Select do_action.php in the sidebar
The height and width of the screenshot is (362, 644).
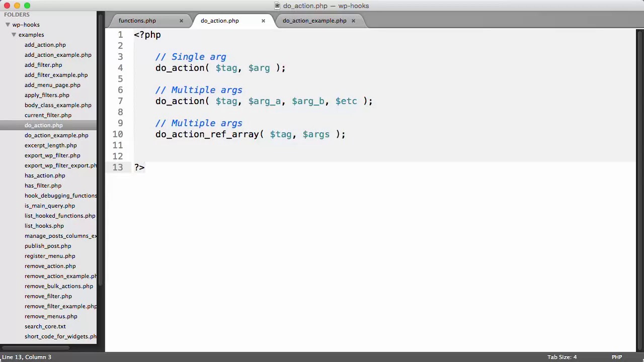coord(44,125)
